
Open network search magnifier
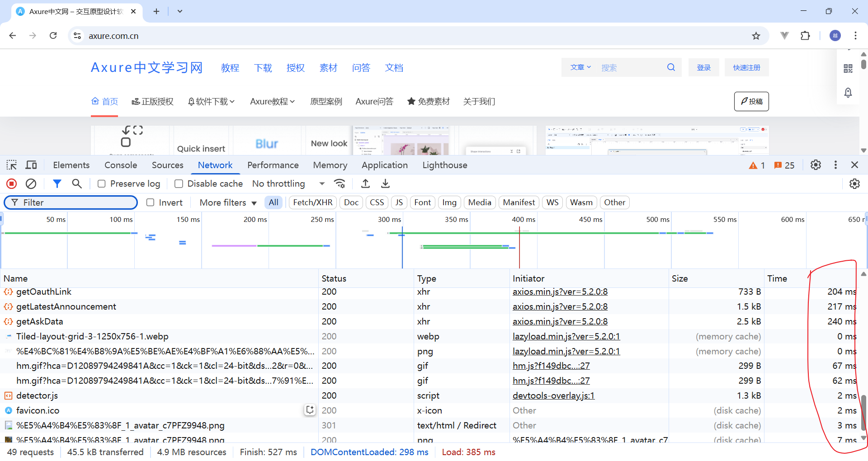click(77, 183)
